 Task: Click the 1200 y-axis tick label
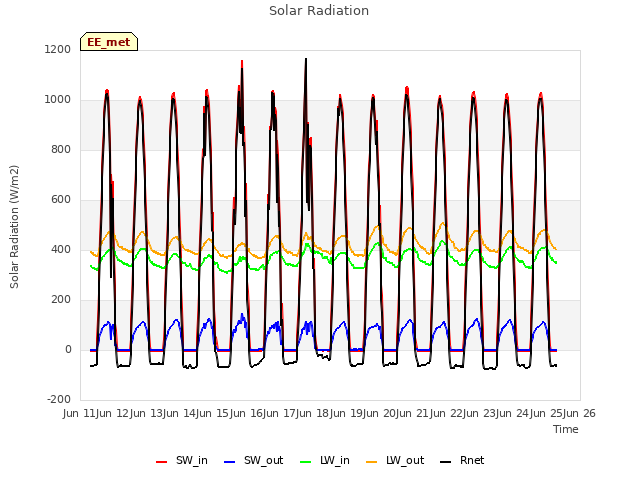(x=58, y=49)
